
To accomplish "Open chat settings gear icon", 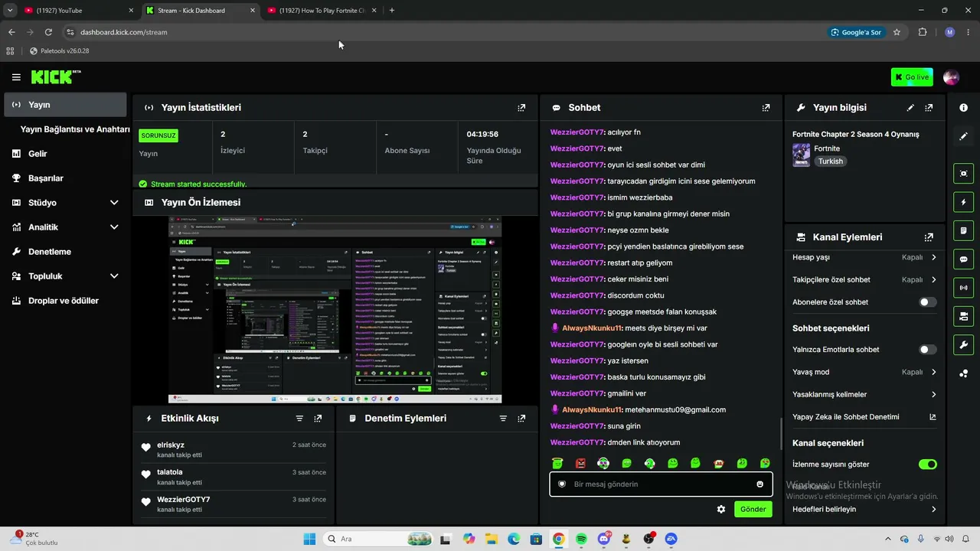I will (x=720, y=509).
